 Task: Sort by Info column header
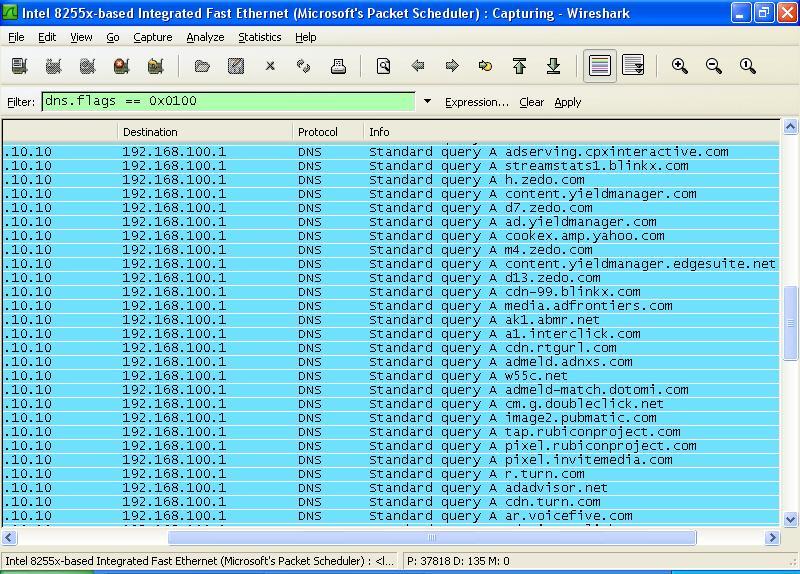tap(571, 132)
